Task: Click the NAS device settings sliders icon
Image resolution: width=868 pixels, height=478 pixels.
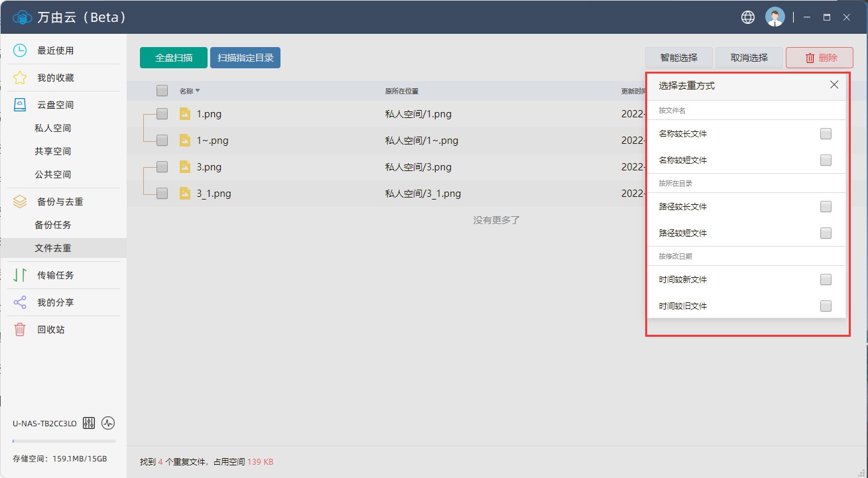Action: [x=89, y=423]
